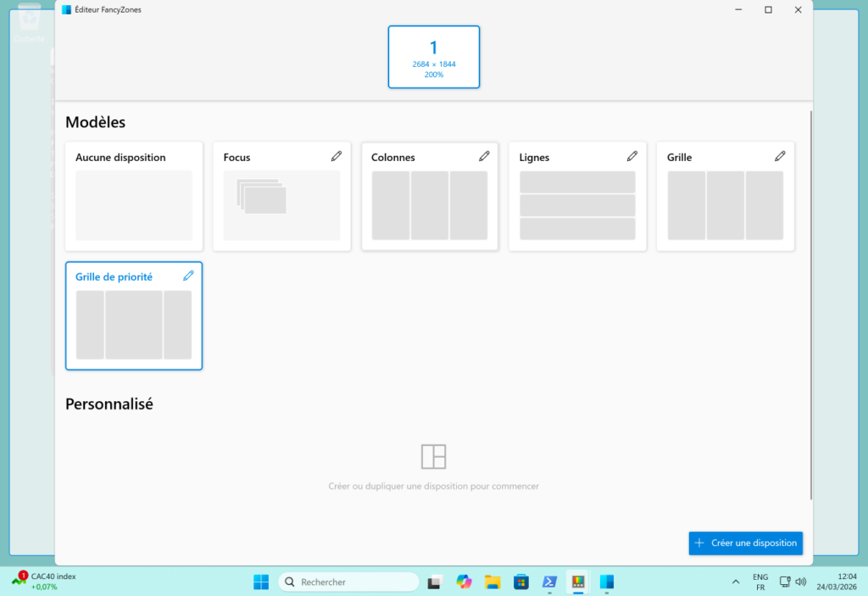The height and width of the screenshot is (596, 868).
Task: Edit the Grille de priorité layout
Action: (188, 276)
